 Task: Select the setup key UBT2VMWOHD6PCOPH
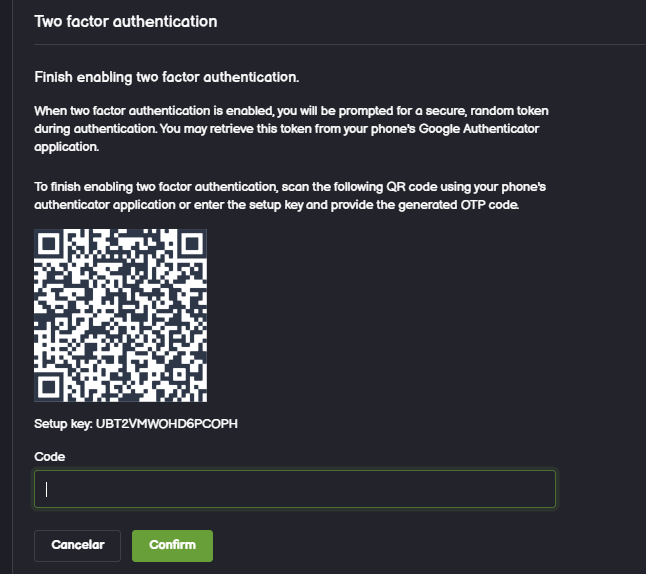click(x=167, y=423)
